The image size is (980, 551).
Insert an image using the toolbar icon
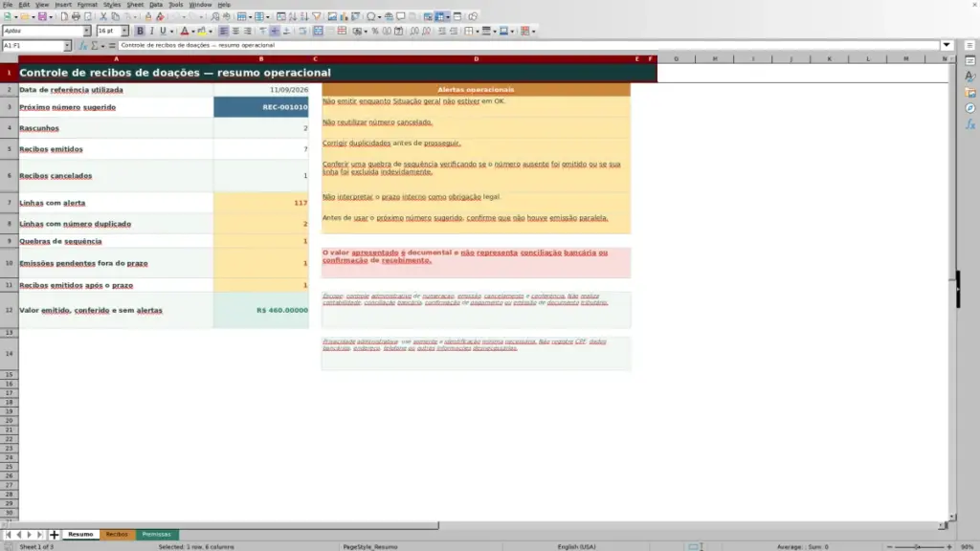[x=332, y=17]
